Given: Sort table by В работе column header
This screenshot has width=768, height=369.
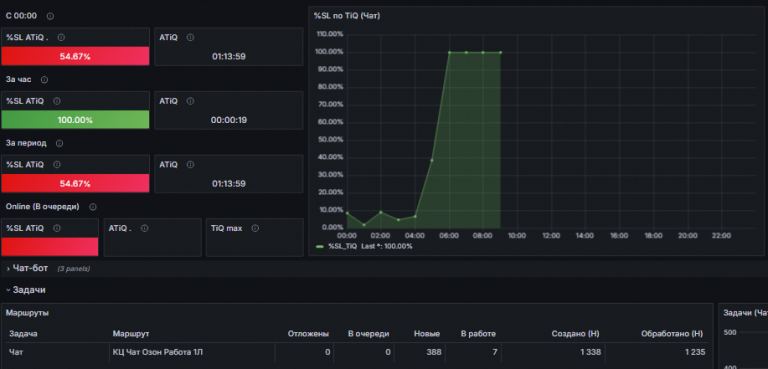Looking at the screenshot, I should pyautogui.click(x=478, y=334).
